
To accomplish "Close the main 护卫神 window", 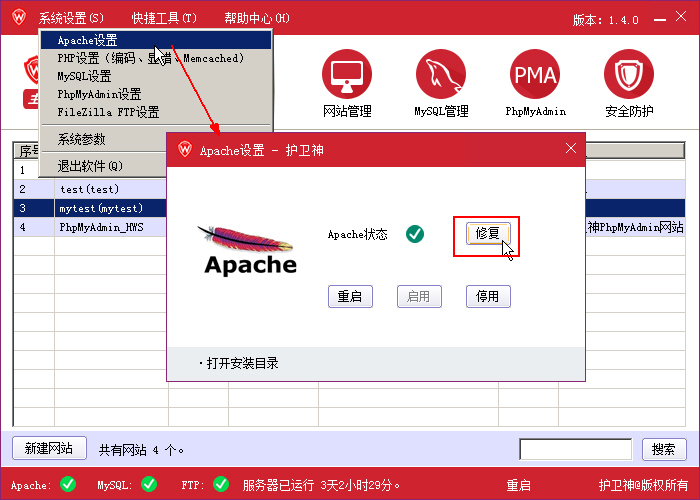I will pos(681,17).
